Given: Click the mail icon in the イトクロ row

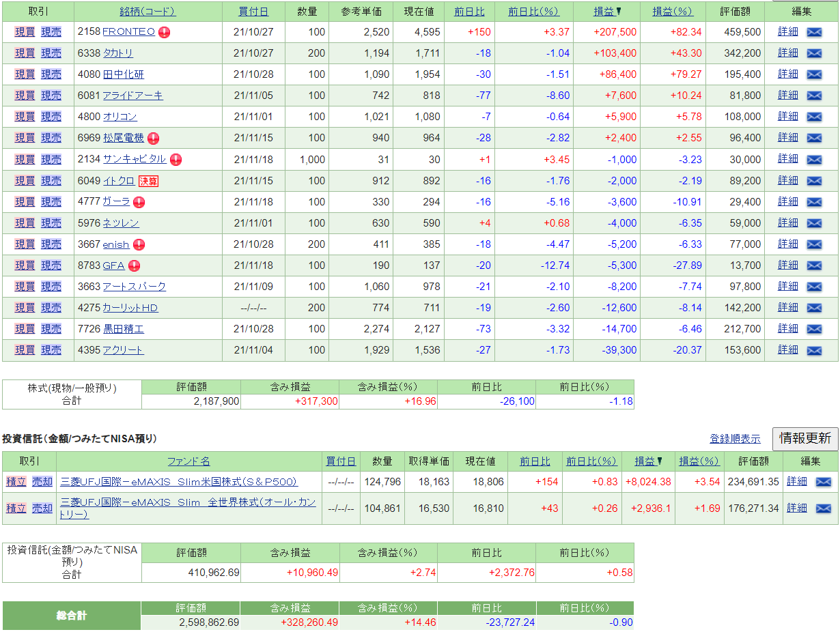Looking at the screenshot, I should 814,181.
